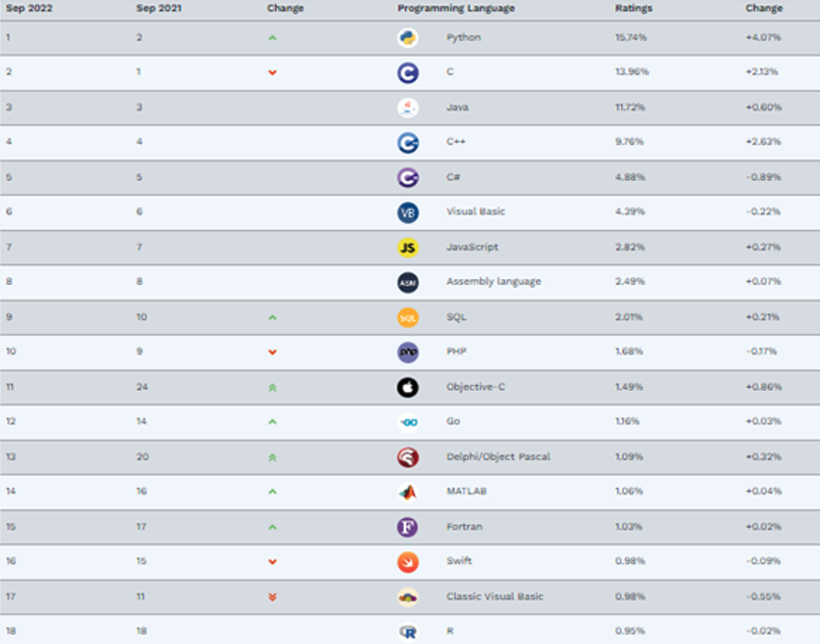Click the Fortran F icon

point(407,527)
